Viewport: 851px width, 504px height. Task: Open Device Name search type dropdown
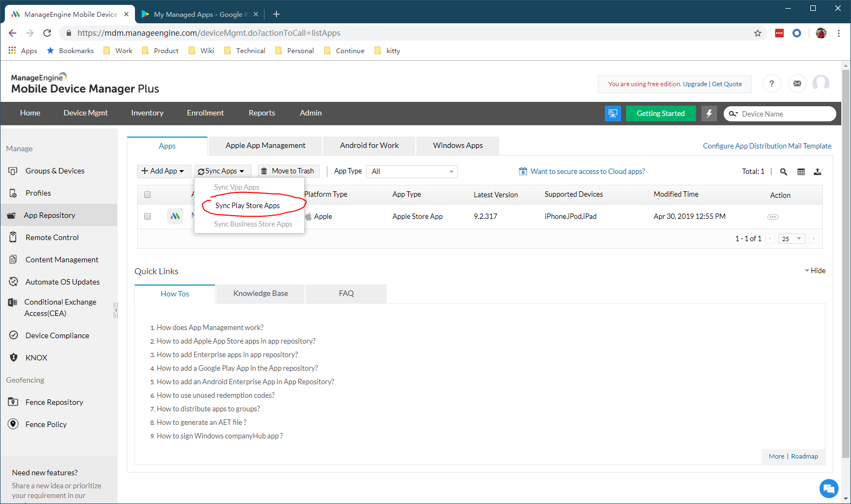tap(733, 114)
